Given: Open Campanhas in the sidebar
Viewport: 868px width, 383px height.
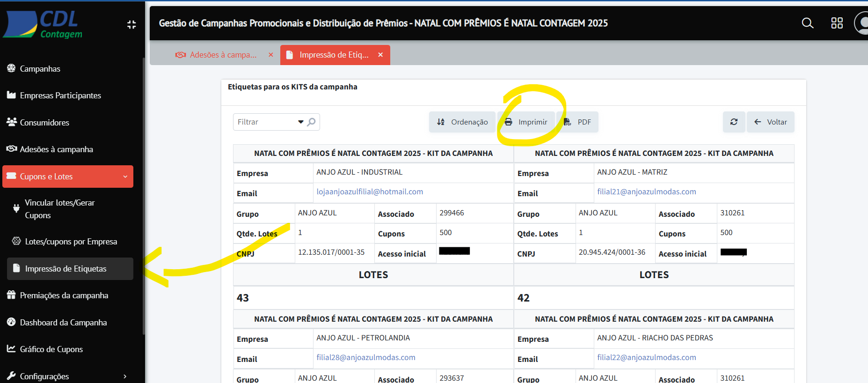Looking at the screenshot, I should click(x=40, y=69).
